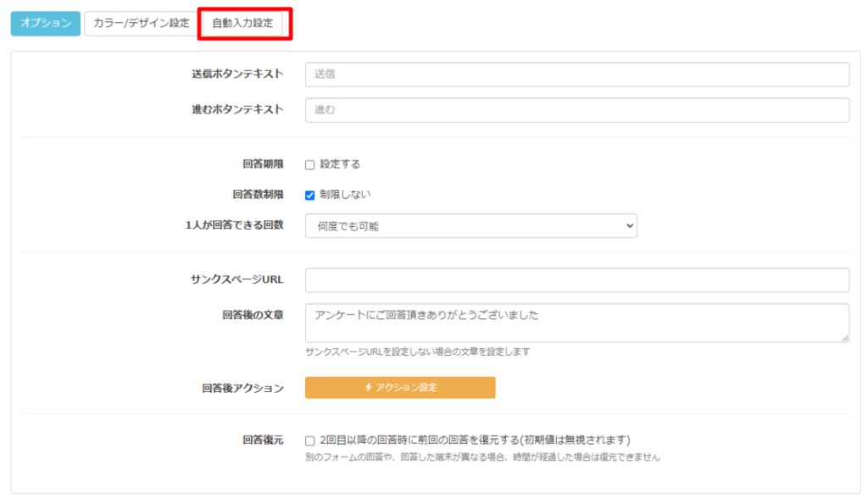Click the 1人が回答できる回数 label
Image resolution: width=868 pixels, height=498 pixels.
(234, 225)
